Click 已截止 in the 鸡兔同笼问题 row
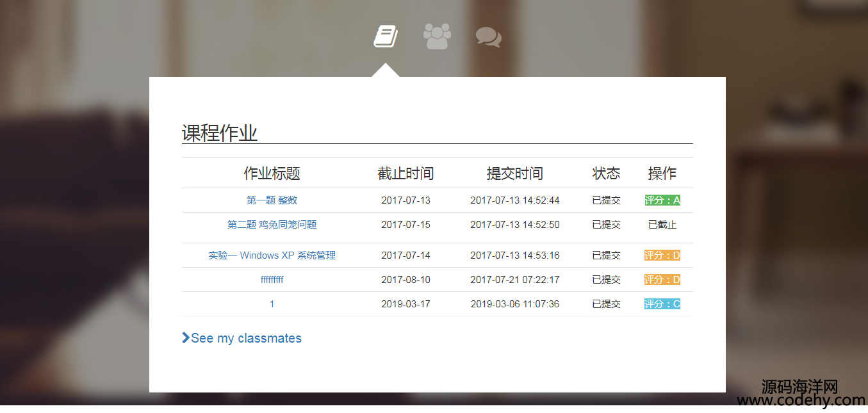868x413 pixels. coord(662,225)
